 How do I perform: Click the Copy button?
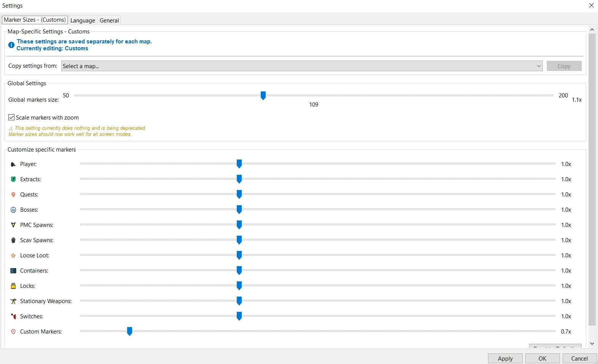(x=564, y=66)
